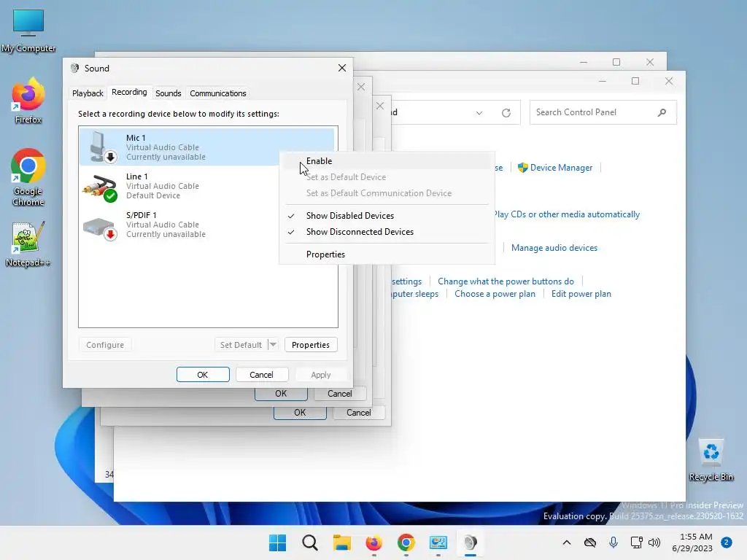Image resolution: width=747 pixels, height=560 pixels.
Task: Open Edit power plan link
Action: [x=581, y=294]
